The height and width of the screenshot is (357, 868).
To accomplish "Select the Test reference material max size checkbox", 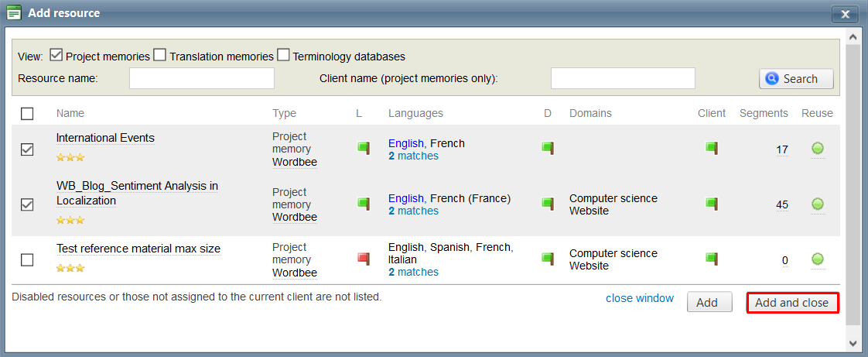I will (27, 260).
